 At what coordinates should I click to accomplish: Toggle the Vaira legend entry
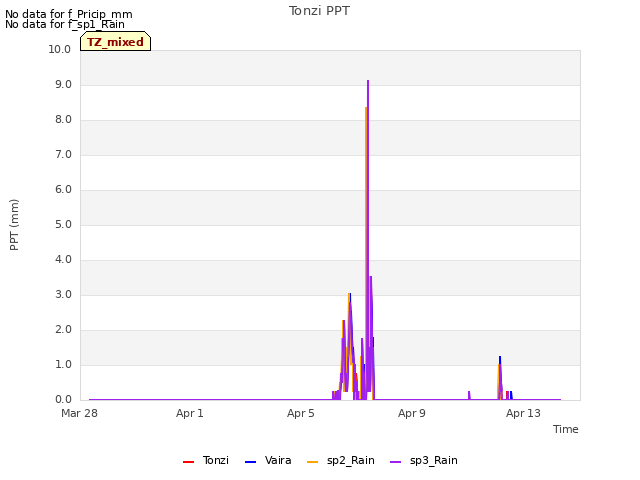(x=268, y=460)
